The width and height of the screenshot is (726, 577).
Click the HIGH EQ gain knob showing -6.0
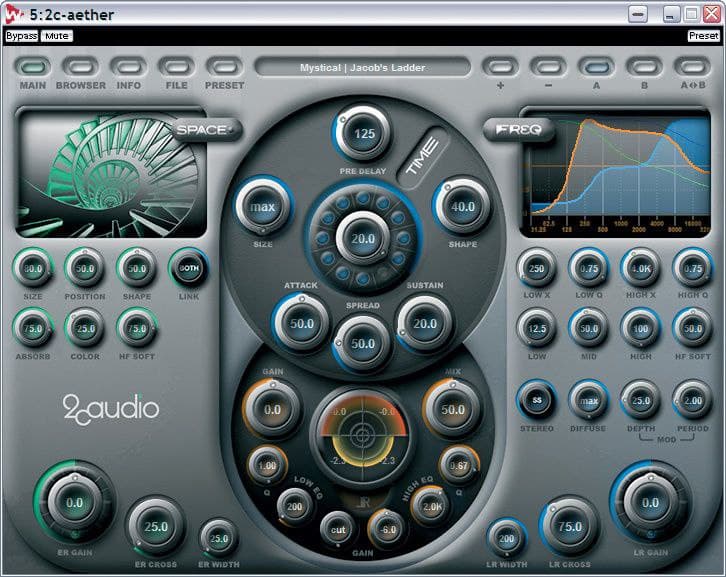point(387,529)
